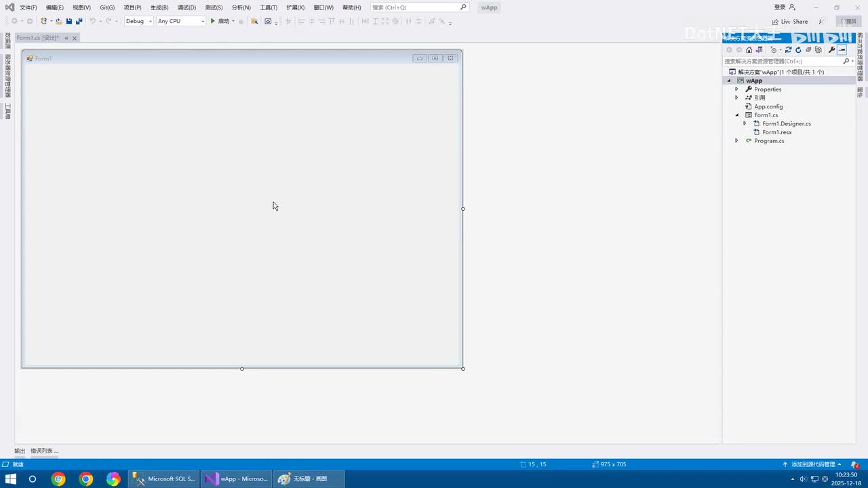Click the account sign-in person icon
Screen dimensions: 868x488
792,7
